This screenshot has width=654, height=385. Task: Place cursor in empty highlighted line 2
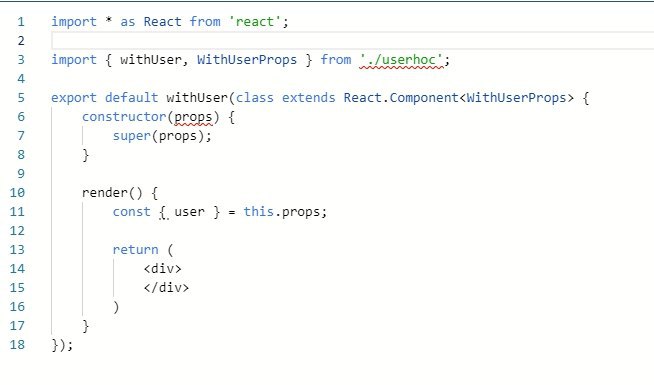tap(352, 41)
